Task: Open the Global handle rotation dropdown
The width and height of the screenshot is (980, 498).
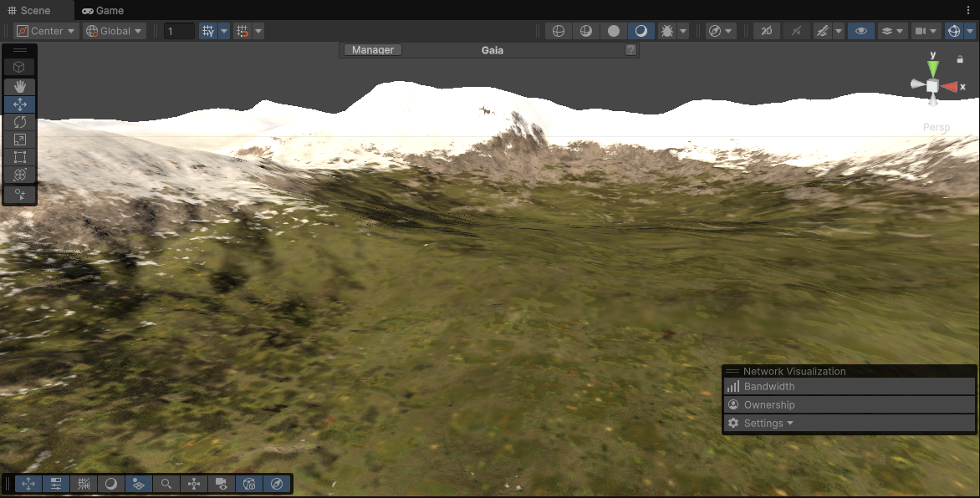Action: tap(115, 31)
